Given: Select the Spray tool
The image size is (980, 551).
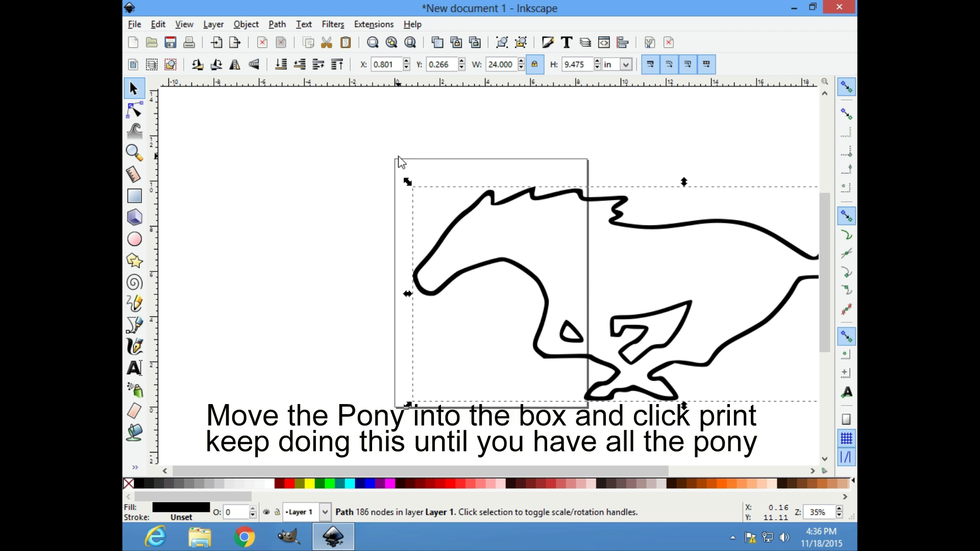Looking at the screenshot, I should click(134, 390).
